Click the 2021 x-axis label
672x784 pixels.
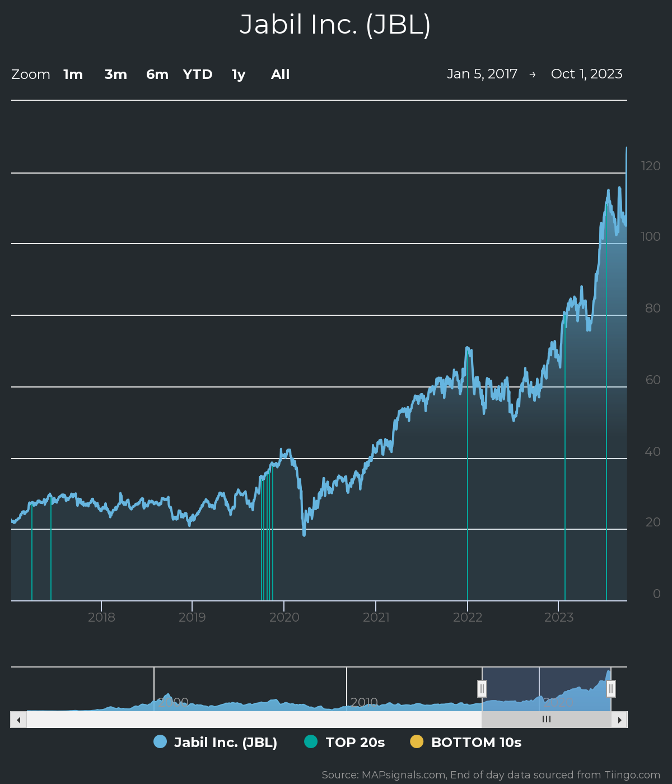coord(376,617)
